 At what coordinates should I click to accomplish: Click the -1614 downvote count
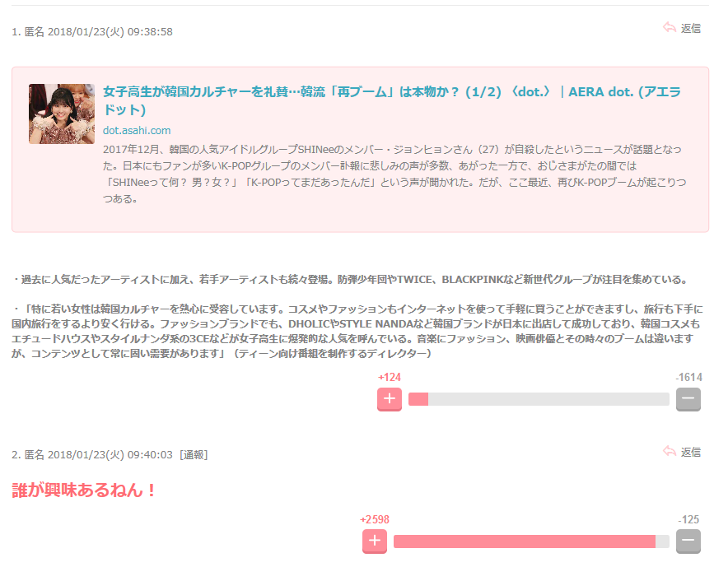pos(688,377)
